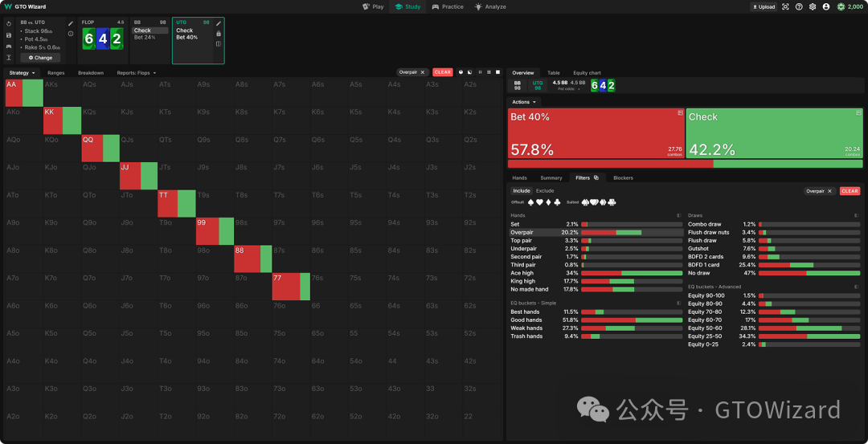Open the Strategy dropdown
Image resolution: width=868 pixels, height=444 pixels.
(x=22, y=73)
